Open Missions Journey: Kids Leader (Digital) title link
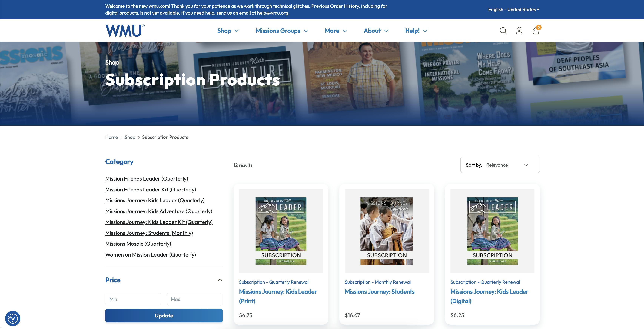 tap(489, 296)
